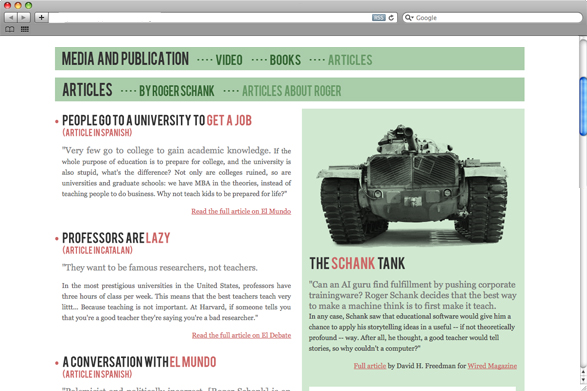Click the Wired Magazine link

pyautogui.click(x=492, y=366)
